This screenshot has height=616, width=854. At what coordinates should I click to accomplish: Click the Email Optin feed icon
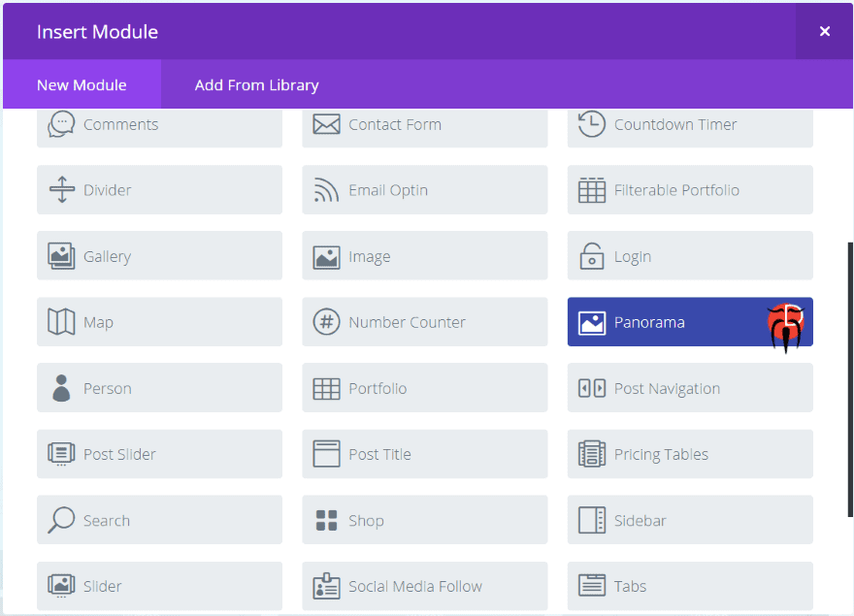(x=326, y=191)
